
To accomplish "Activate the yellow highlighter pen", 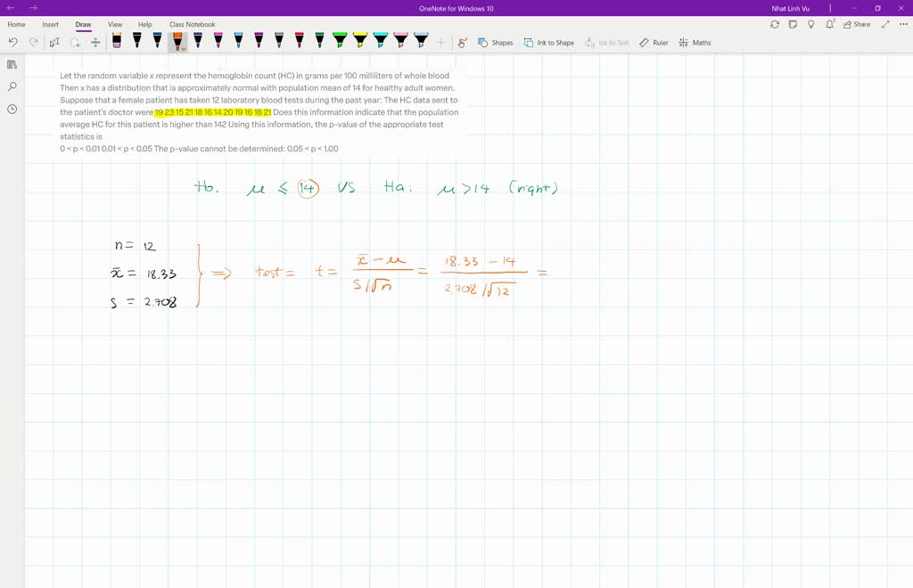I will coord(358,40).
